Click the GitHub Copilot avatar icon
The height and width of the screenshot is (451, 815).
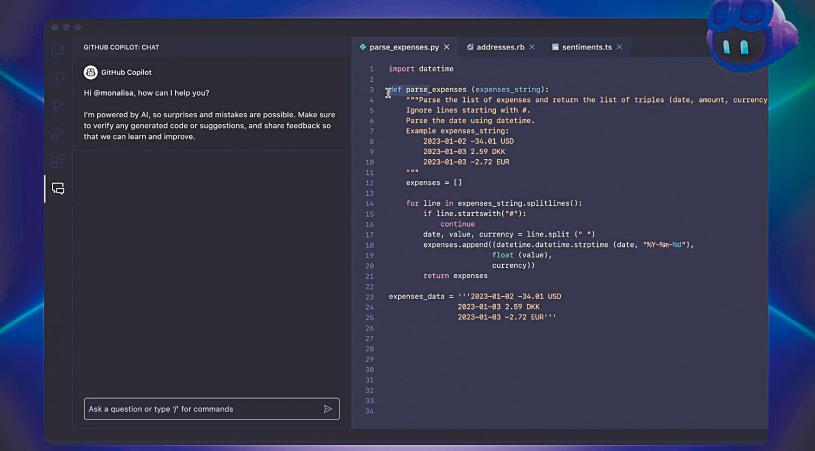[90, 72]
